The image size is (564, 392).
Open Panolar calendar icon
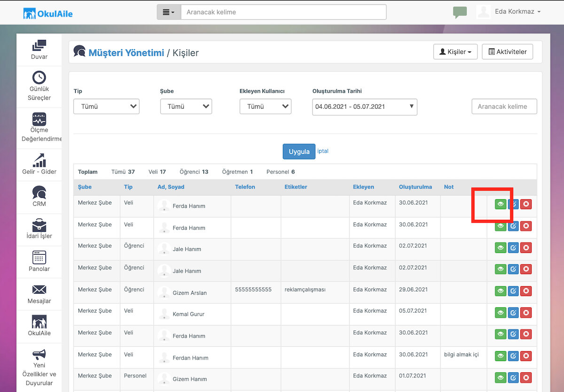click(39, 257)
